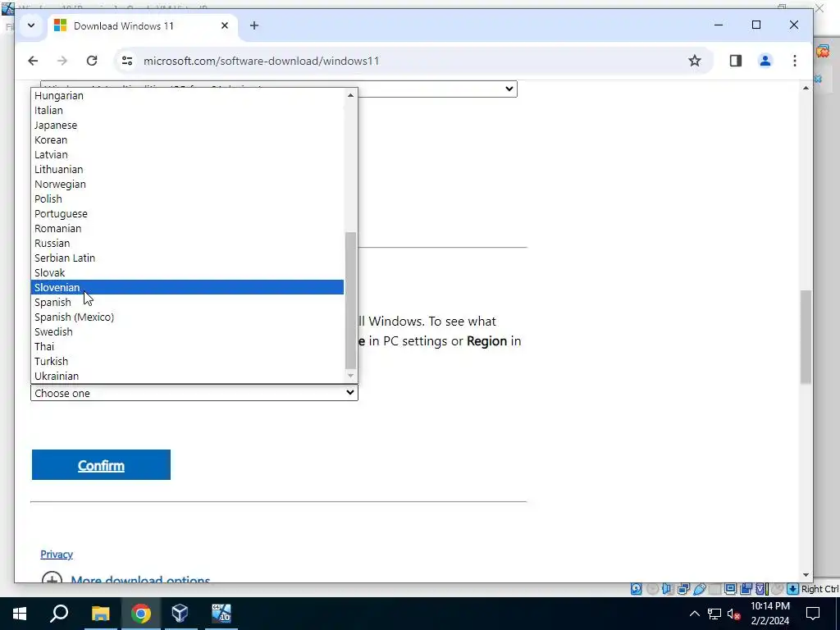The height and width of the screenshot is (630, 840).
Task: Select the highlighted Slovenian option
Action: coord(187,287)
